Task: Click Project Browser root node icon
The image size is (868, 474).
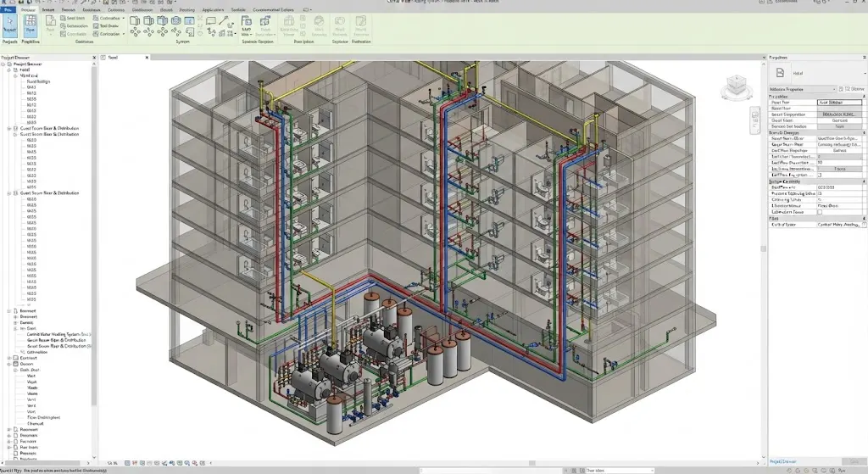Action: point(9,64)
